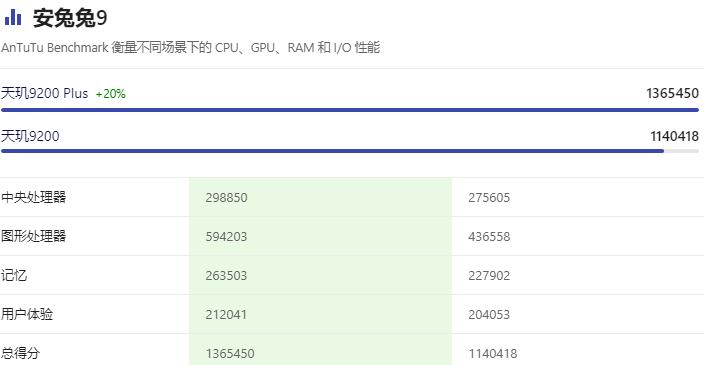The height and width of the screenshot is (365, 704).
Task: Click the memory value 227902
Action: pos(489,276)
